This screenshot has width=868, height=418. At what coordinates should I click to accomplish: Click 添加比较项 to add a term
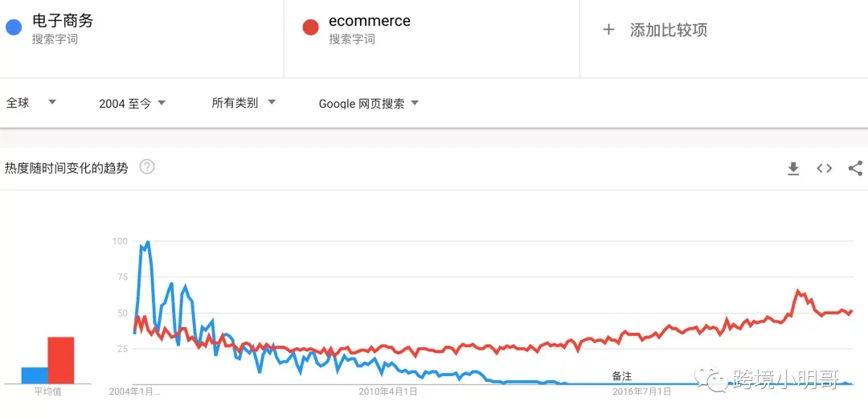point(669,30)
